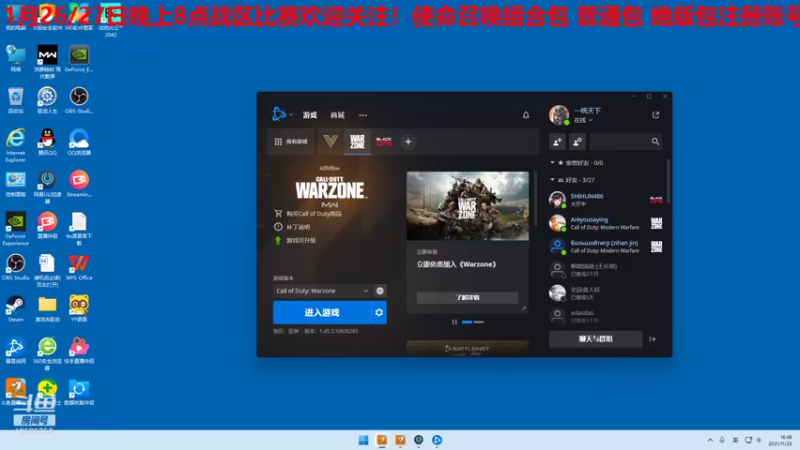Image resolution: width=800 pixels, height=450 pixels.
Task: Select the friend with zihan jin name
Action: click(x=606, y=246)
